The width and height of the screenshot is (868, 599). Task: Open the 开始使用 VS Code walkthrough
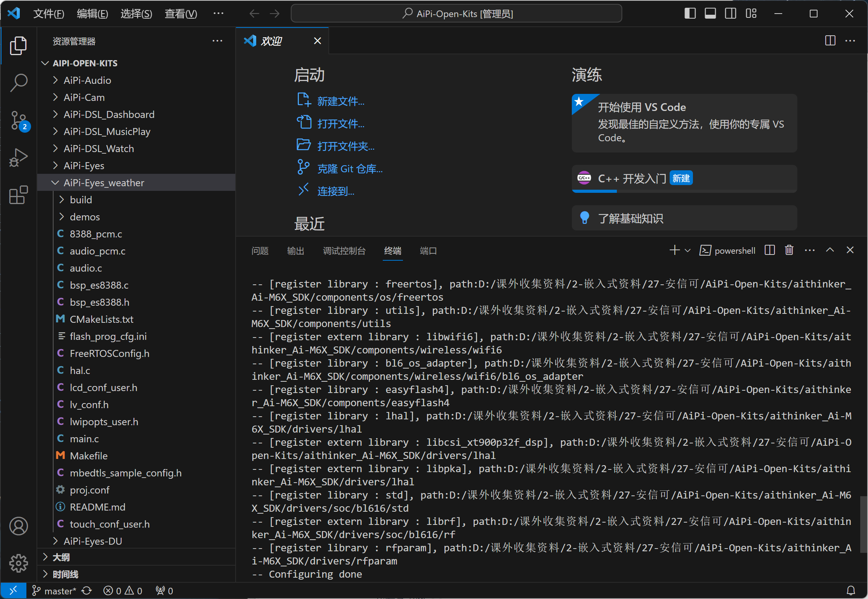[684, 123]
